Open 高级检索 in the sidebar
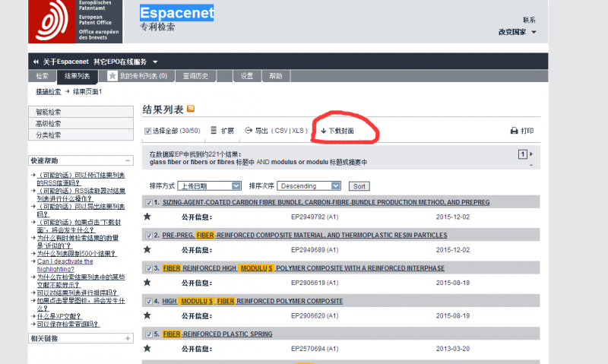Viewport: 608px width, 364px height. pyautogui.click(x=81, y=124)
